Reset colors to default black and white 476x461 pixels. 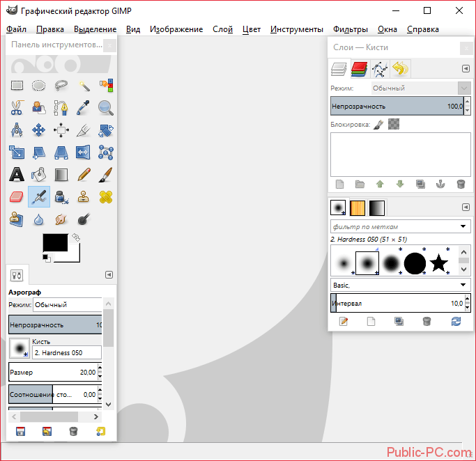coord(47,258)
